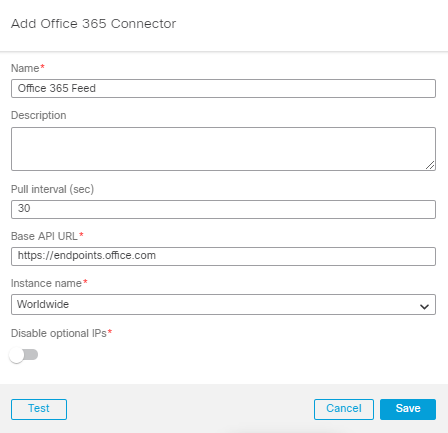Image resolution: width=448 pixels, height=433 pixels.
Task: Click the Instance name label
Action: coord(46,283)
